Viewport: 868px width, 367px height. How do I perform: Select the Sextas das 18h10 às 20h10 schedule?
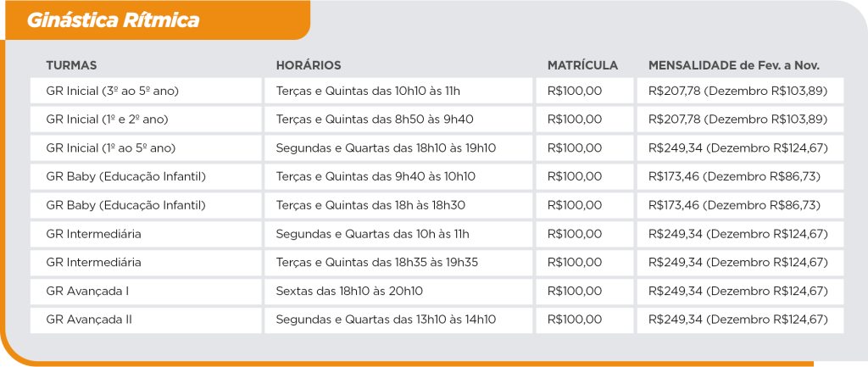point(349,292)
